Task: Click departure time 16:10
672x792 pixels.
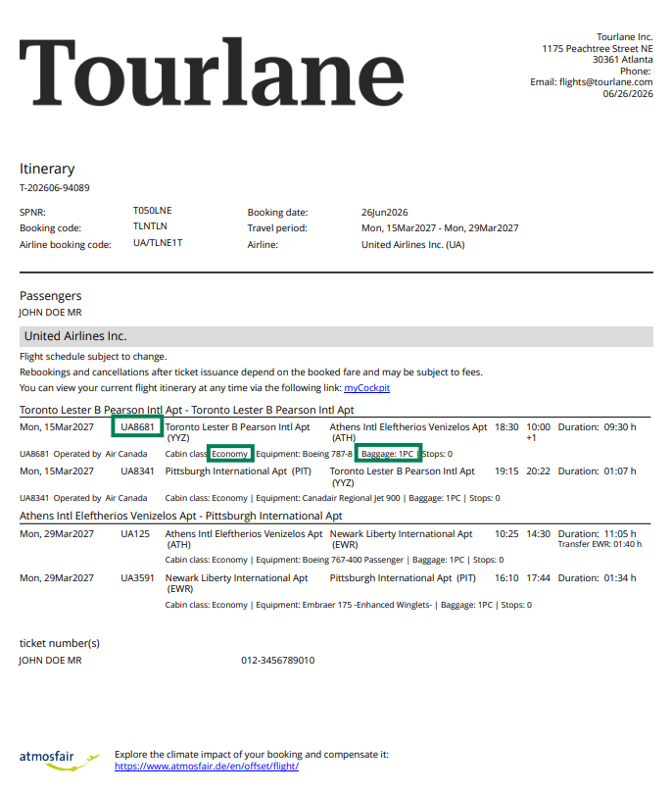Action: pyautogui.click(x=506, y=578)
